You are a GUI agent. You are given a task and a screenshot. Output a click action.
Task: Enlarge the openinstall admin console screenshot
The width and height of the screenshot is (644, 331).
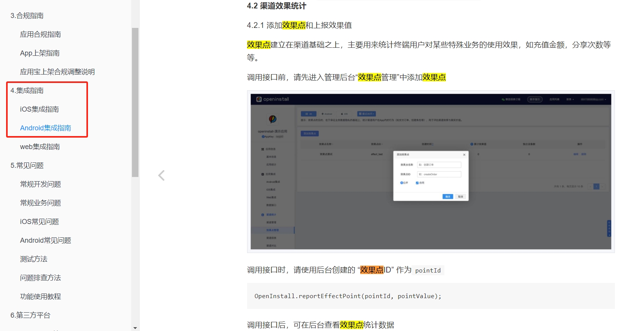point(431,172)
